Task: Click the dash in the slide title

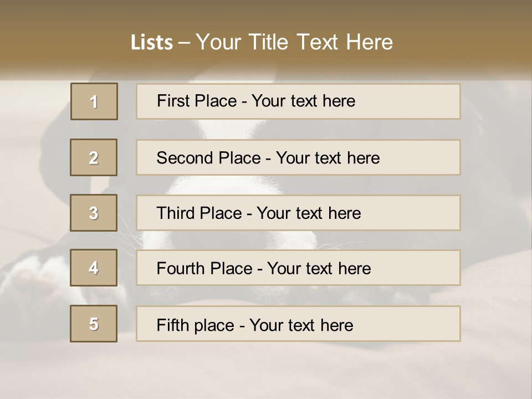Action: tap(185, 43)
